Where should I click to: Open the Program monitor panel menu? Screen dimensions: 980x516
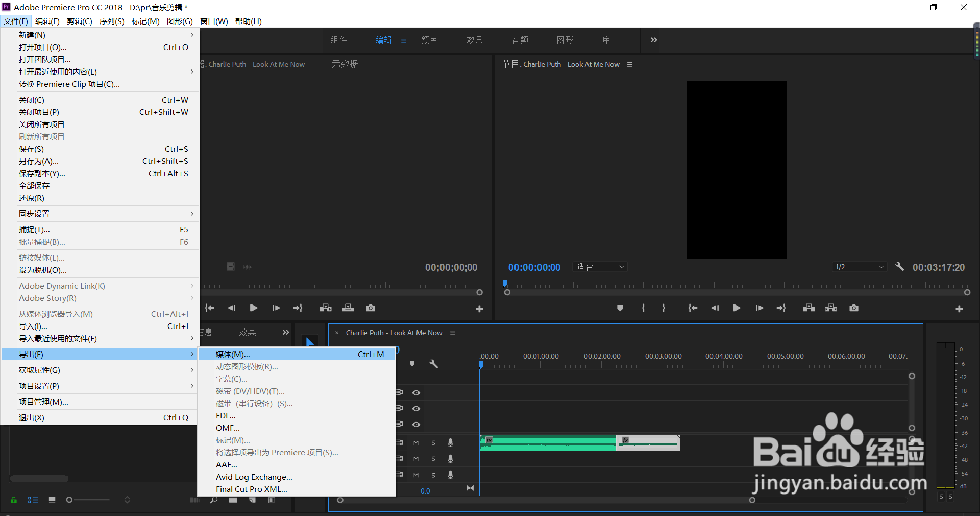(x=630, y=64)
